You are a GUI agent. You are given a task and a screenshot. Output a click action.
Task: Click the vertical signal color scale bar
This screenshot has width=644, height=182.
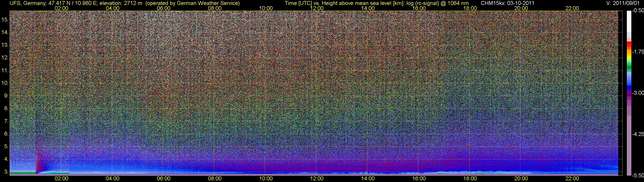pos(629,93)
